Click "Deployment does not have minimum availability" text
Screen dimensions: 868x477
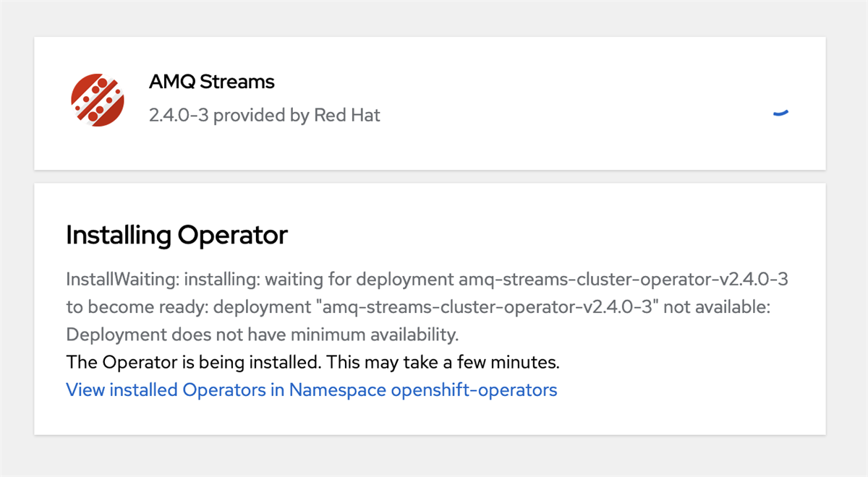(263, 335)
